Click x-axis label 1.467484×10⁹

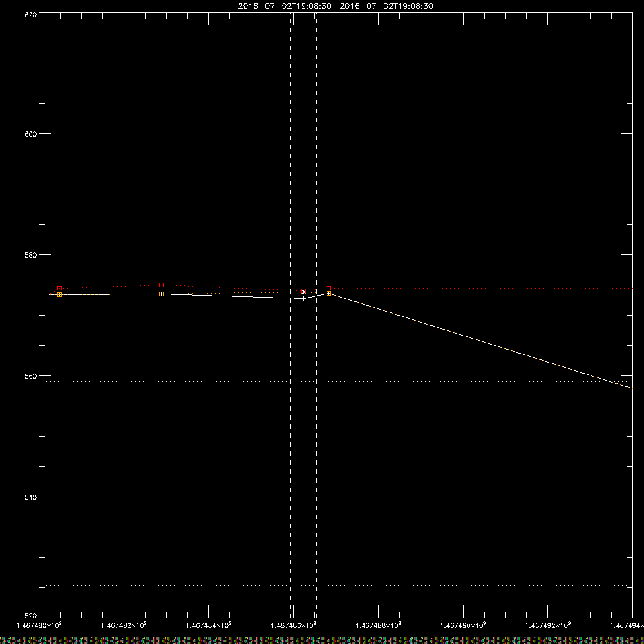[x=209, y=625]
